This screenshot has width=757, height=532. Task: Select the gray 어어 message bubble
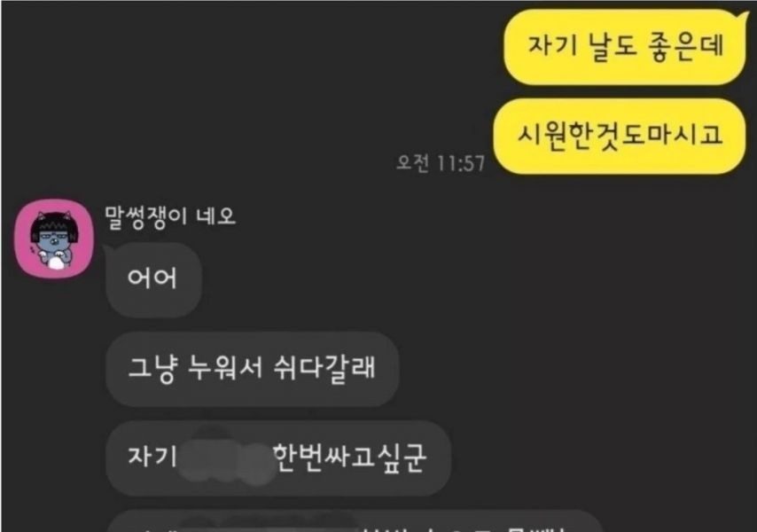click(x=153, y=279)
